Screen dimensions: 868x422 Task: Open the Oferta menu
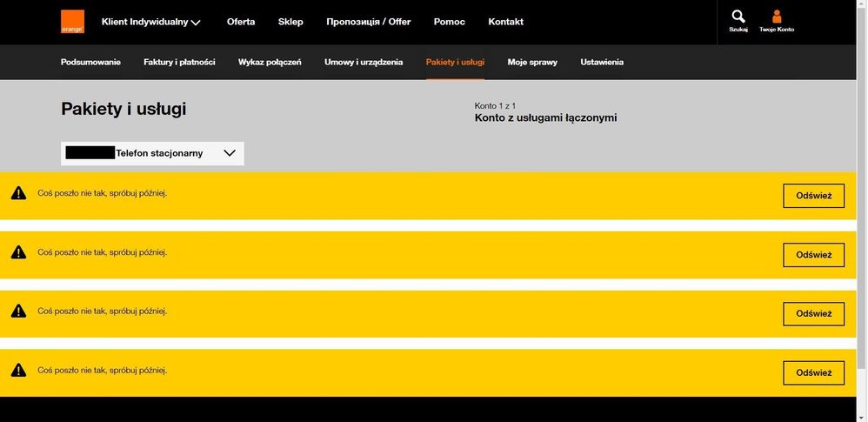coord(241,22)
